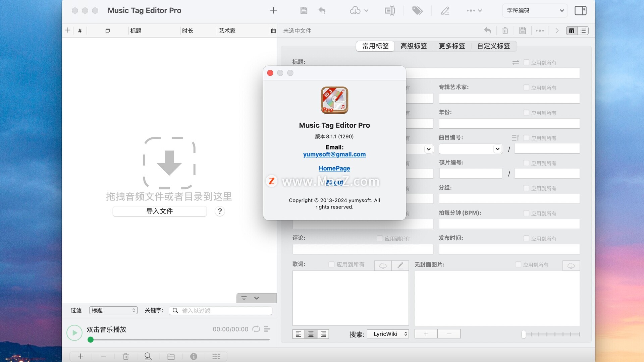Align lyrics right

click(323, 334)
